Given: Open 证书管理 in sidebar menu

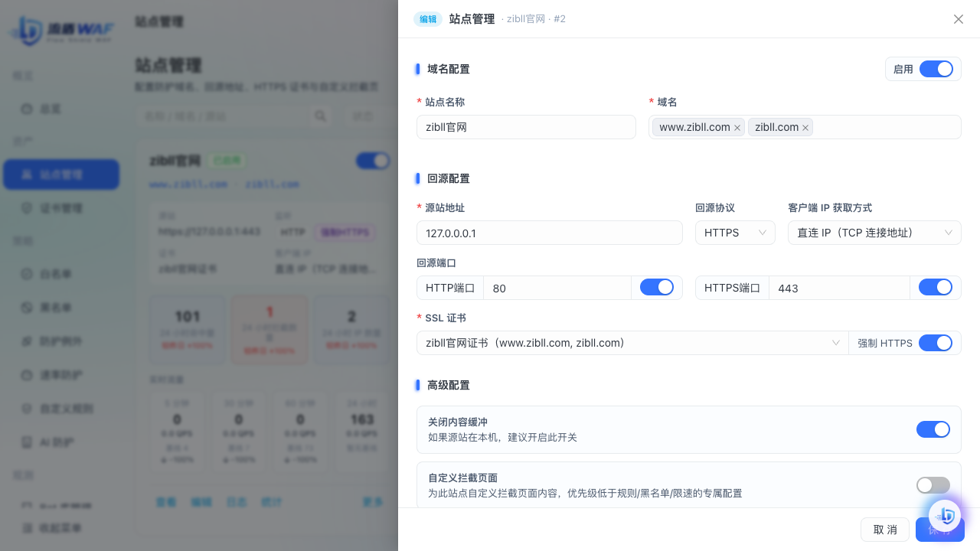Looking at the screenshot, I should [61, 208].
